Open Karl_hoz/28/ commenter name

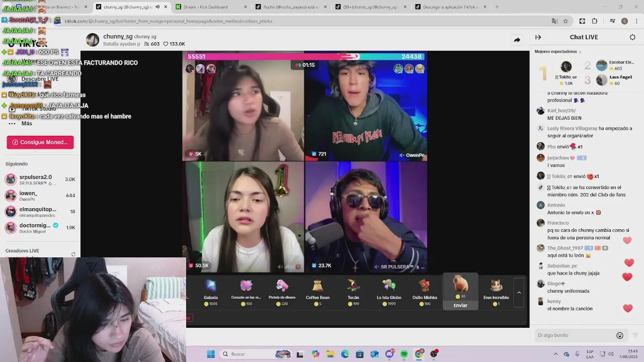click(x=561, y=111)
